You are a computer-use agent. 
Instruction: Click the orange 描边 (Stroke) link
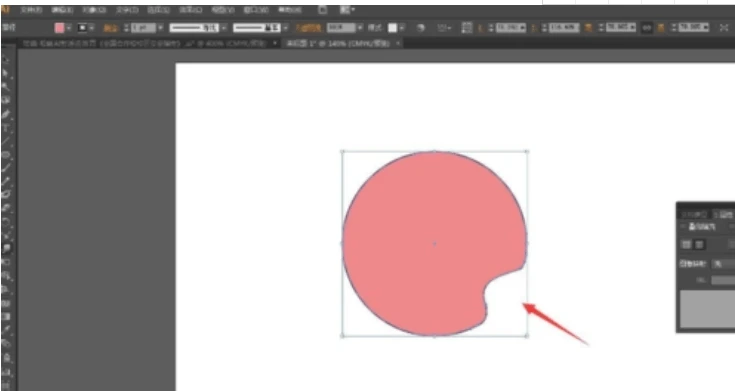[110, 28]
